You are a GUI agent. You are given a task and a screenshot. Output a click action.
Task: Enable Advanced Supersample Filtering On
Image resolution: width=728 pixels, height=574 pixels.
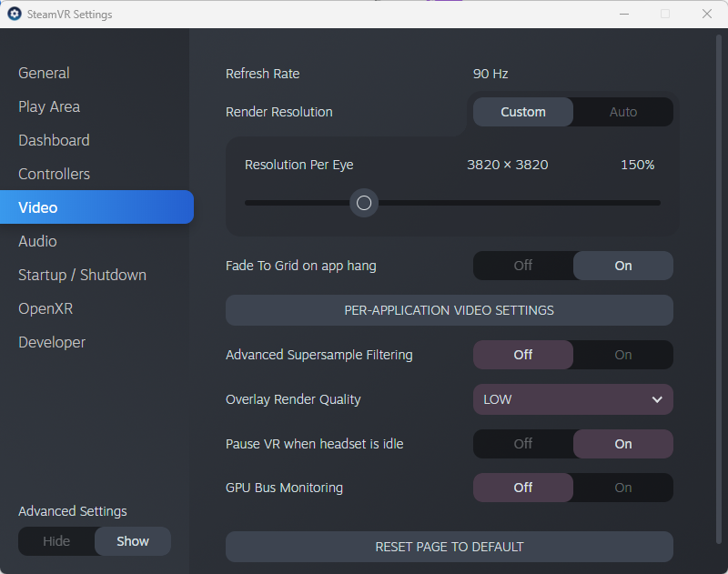pyautogui.click(x=623, y=355)
